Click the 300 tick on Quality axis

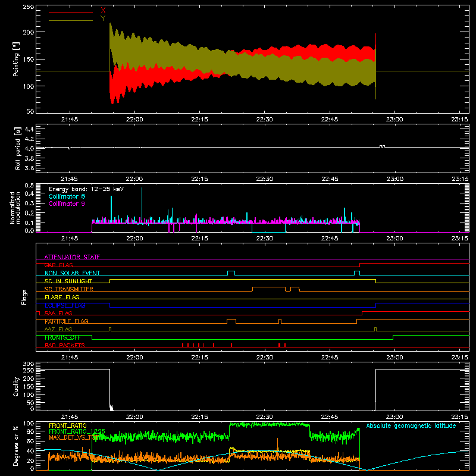point(29,364)
